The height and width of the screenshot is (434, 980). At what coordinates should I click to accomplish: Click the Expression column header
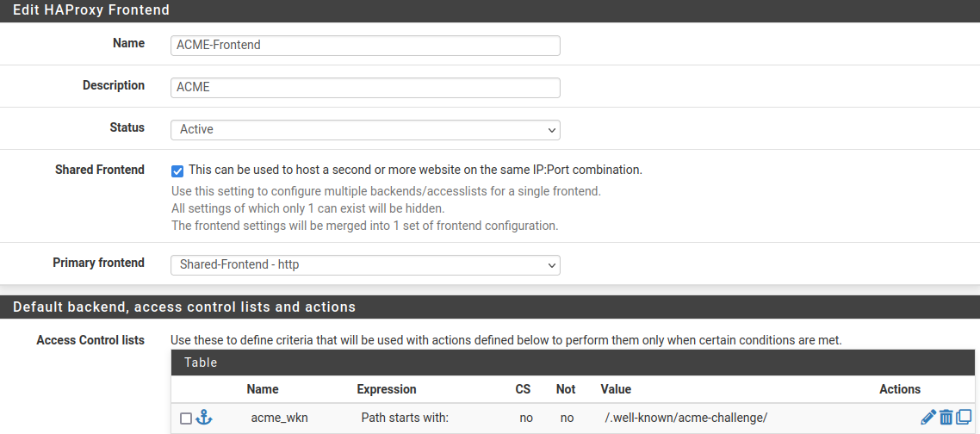387,389
